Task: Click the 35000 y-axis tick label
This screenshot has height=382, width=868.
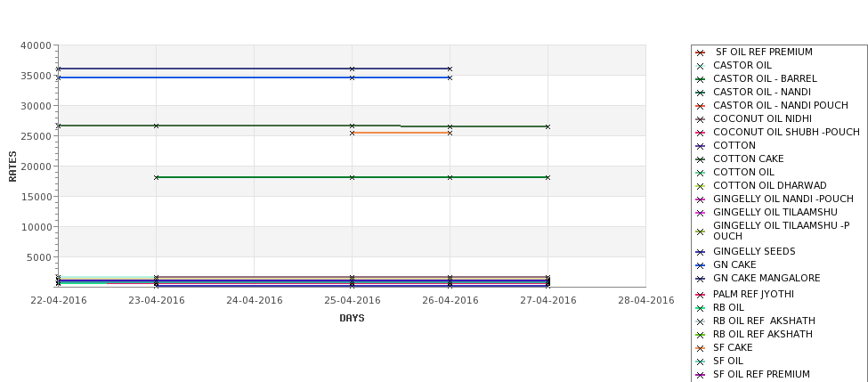Action: click(37, 76)
